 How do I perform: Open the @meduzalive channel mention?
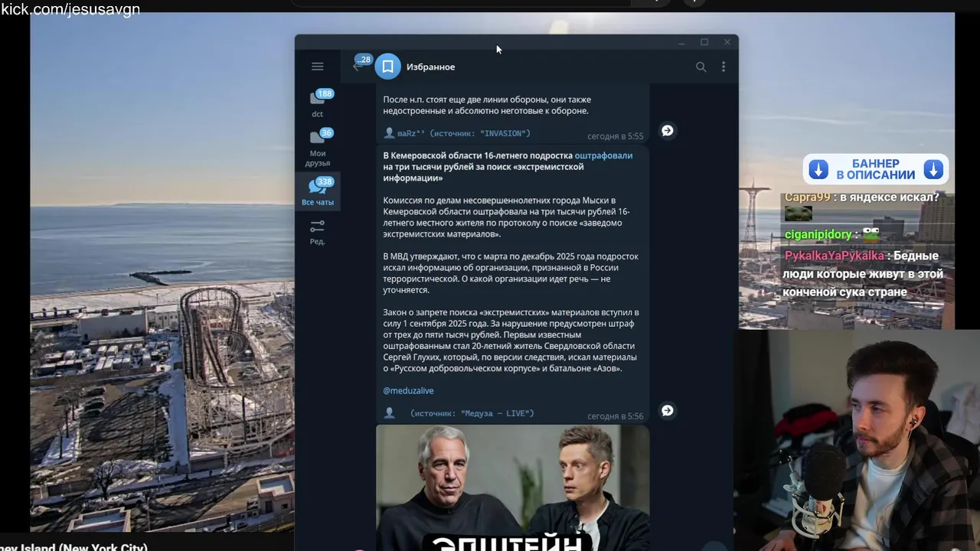(x=408, y=391)
